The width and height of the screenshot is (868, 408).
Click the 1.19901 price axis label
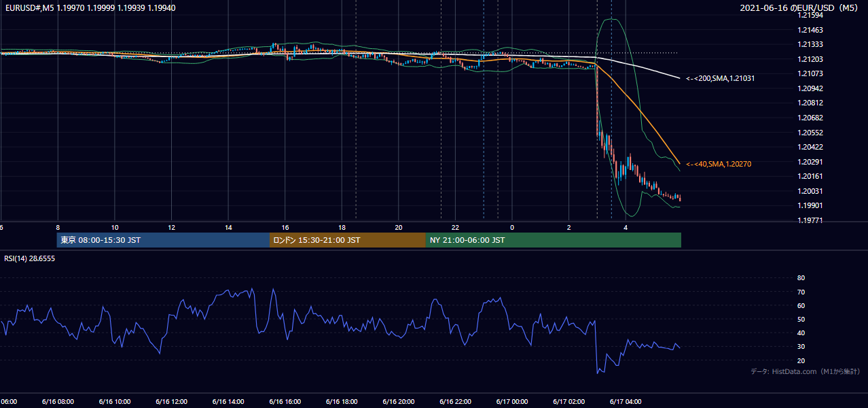(x=810, y=205)
